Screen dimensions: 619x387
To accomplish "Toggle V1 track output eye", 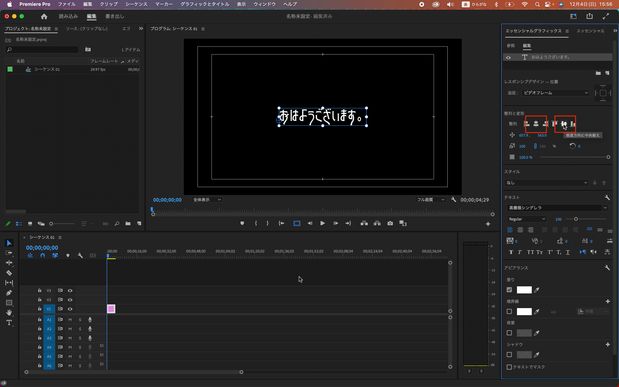I will coord(70,309).
